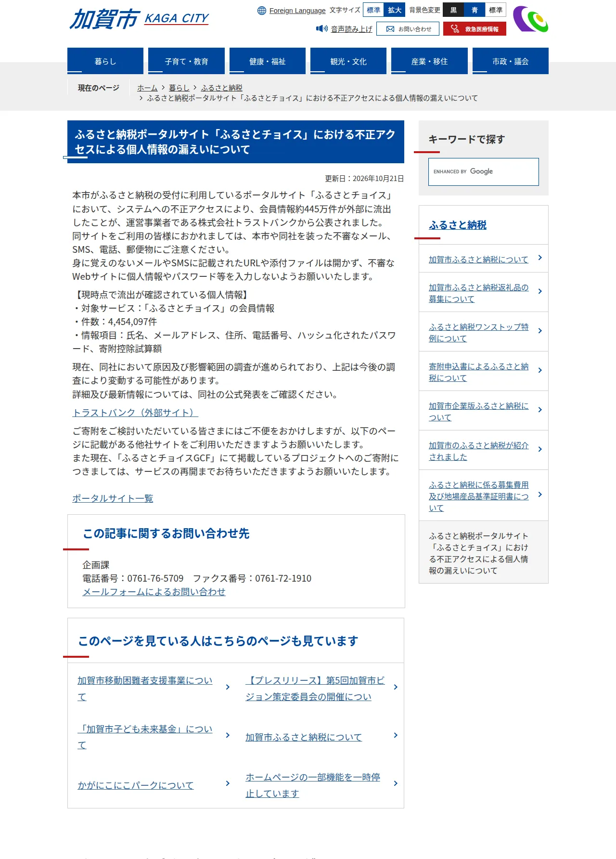The image size is (616, 859).
Task: Click the Foreign Language link
Action: coord(297,11)
